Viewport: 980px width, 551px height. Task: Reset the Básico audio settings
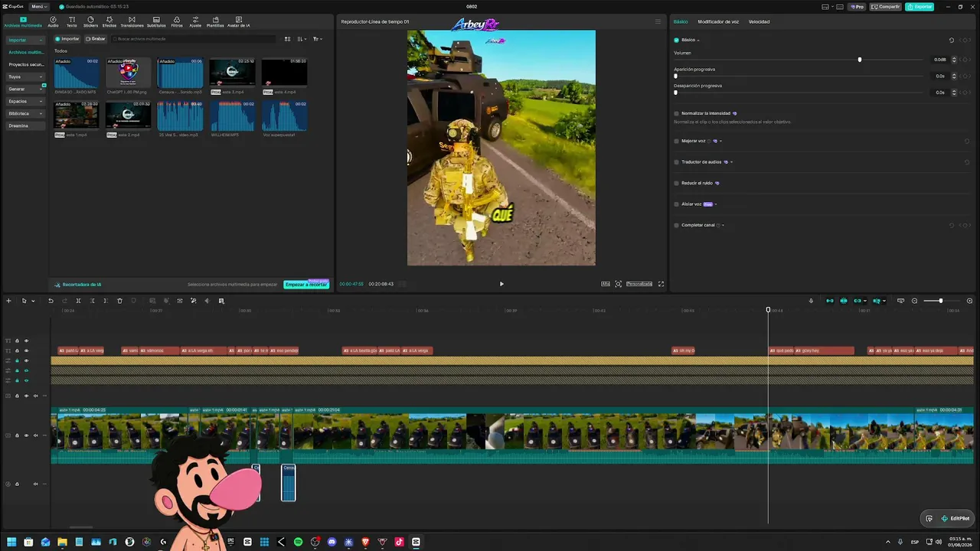click(952, 40)
